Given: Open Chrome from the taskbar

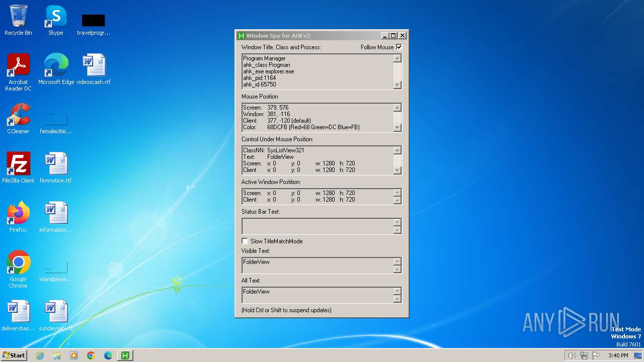Looking at the screenshot, I should tap(91, 355).
